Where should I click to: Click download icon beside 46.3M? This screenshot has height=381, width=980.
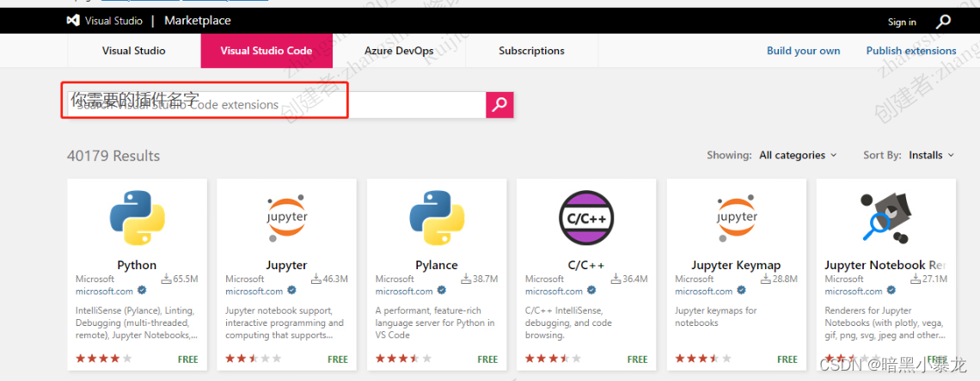316,279
